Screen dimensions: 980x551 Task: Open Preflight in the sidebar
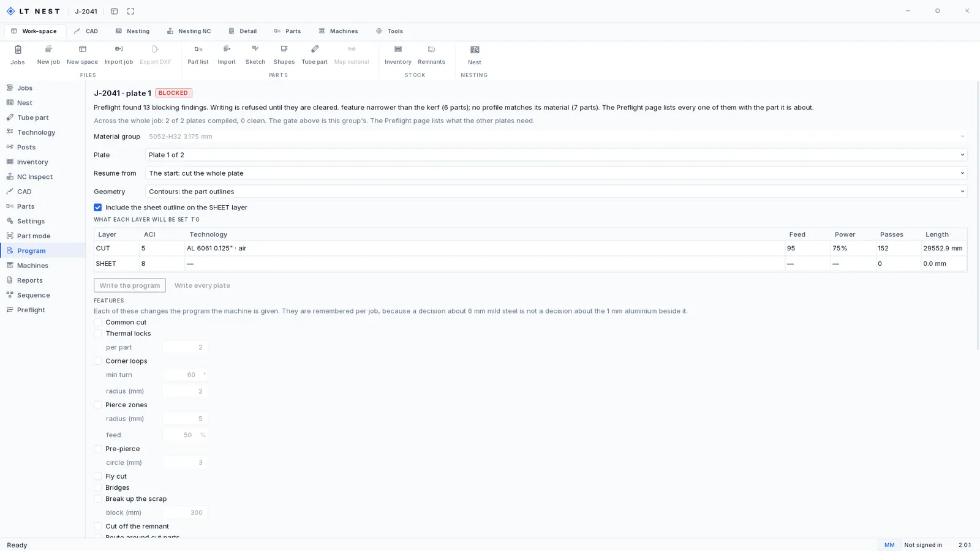point(43,310)
